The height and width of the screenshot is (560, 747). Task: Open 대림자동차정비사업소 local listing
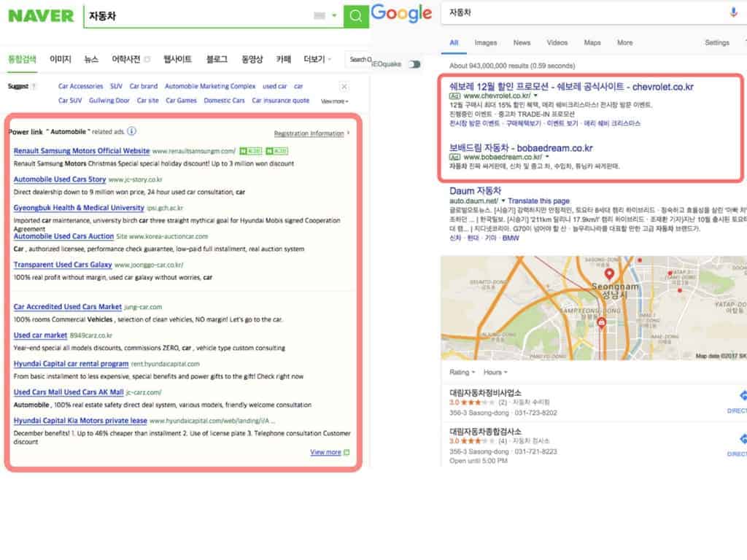pos(485,393)
